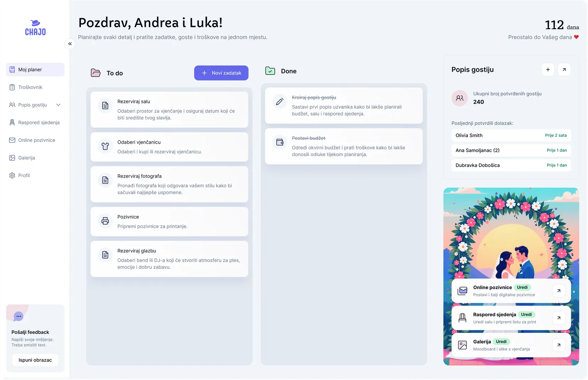This screenshot has width=588, height=380.
Task: Click Uredi badge on Galerija card
Action: pyautogui.click(x=501, y=342)
